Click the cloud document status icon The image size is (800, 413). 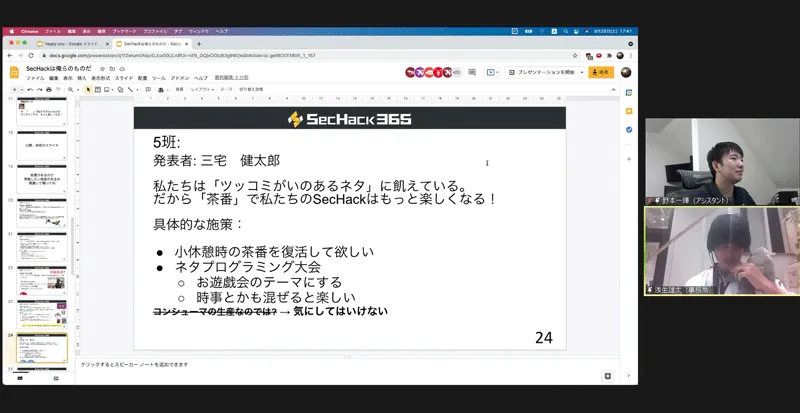tap(122, 69)
